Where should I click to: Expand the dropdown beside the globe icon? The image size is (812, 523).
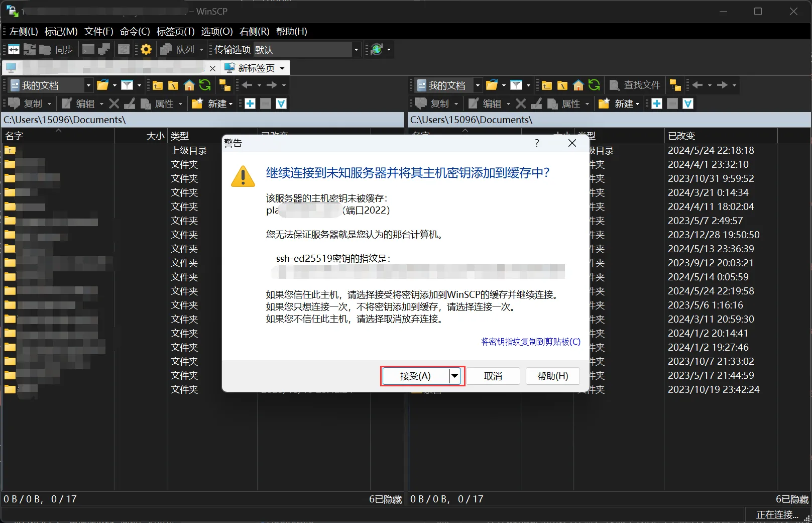click(389, 49)
